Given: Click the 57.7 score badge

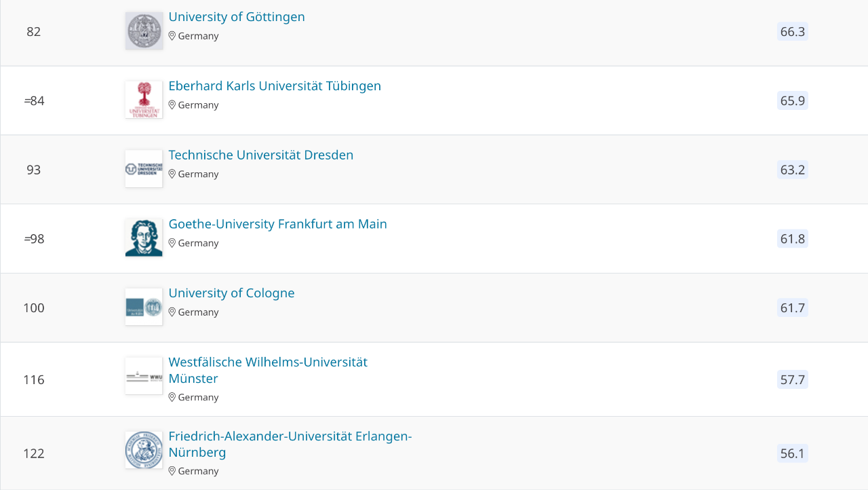Looking at the screenshot, I should pyautogui.click(x=793, y=380).
